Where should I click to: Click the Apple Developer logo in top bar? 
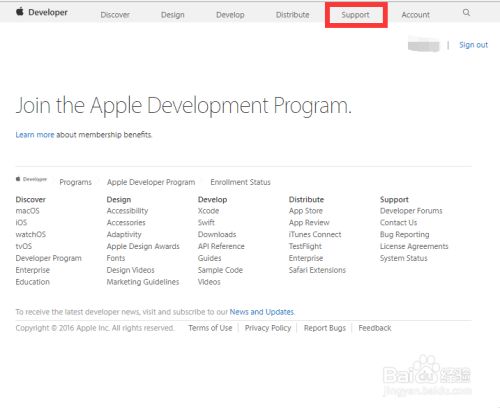coord(42,12)
